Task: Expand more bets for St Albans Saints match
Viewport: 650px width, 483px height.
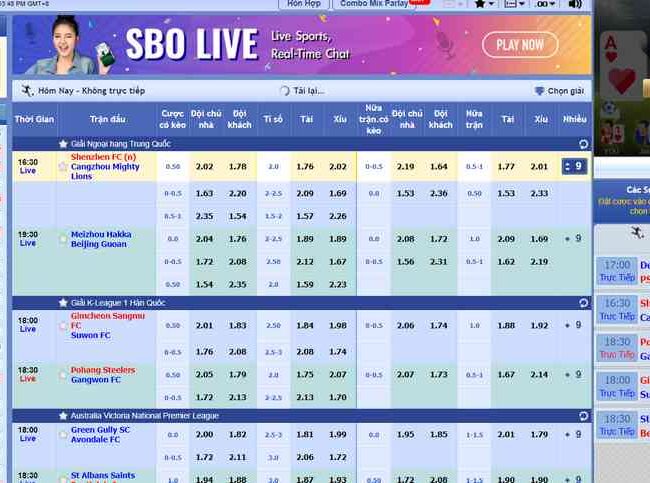Action: pos(574,479)
